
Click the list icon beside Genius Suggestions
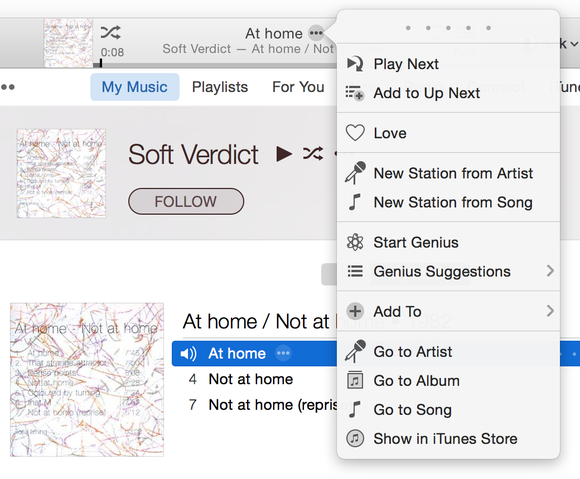pos(355,271)
